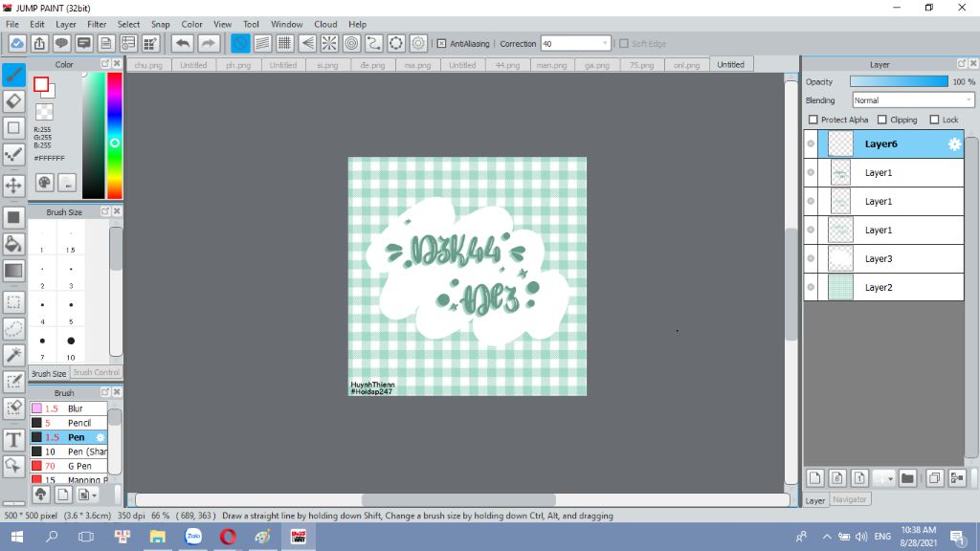Open snap settings gear in toolbar

pyautogui.click(x=418, y=43)
